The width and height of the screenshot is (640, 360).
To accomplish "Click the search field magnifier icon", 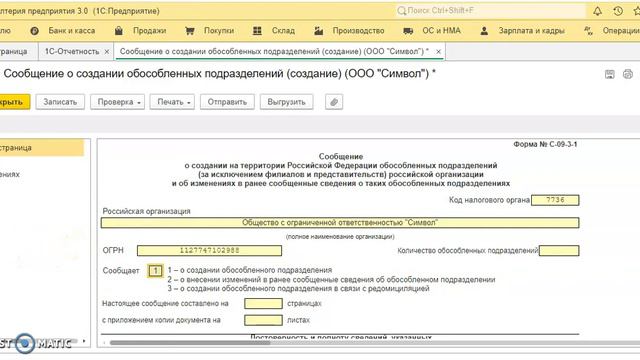I will tap(401, 11).
